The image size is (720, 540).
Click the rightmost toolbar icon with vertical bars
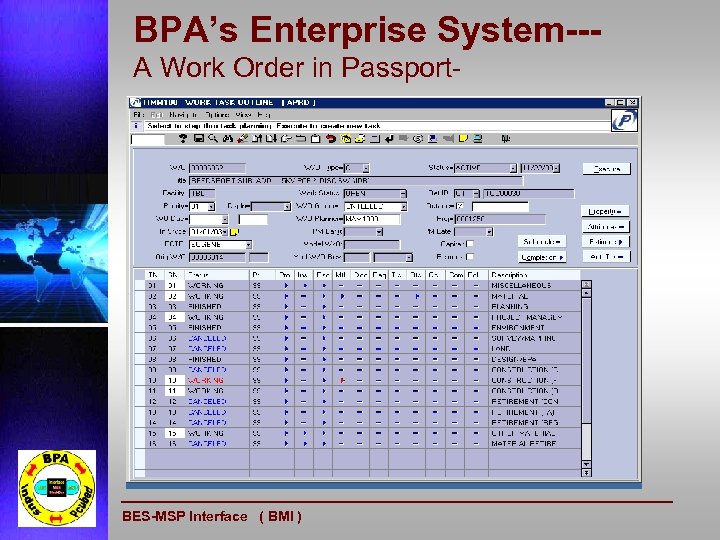pyautogui.click(x=506, y=138)
